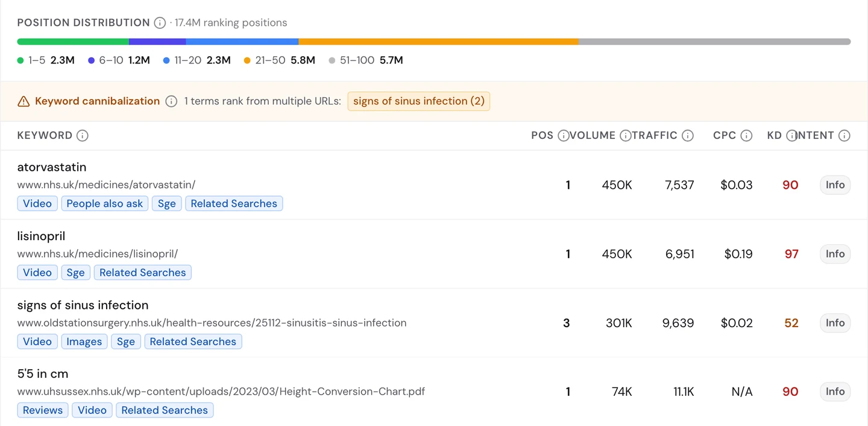Click the 11–20 legend entry showing 2.3M
This screenshot has width=868, height=426.
pos(197,60)
